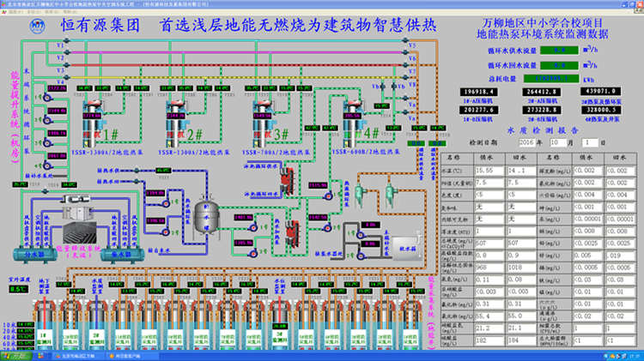The image size is (644, 361).
Task: Click the 439071.0 pump energy readout
Action: [600, 91]
